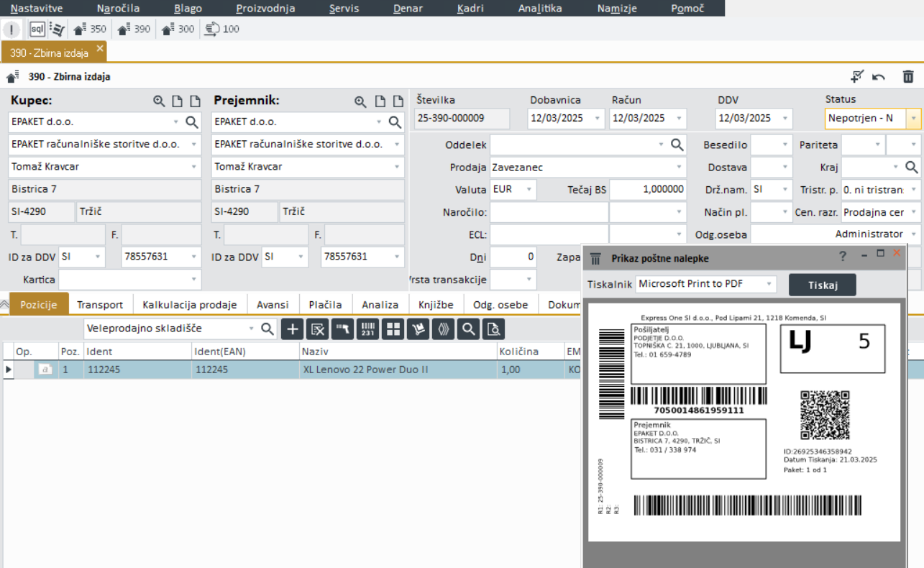Click the delete row icon on positions toolbar
Viewport: 924px width, 568px height.
[318, 329]
